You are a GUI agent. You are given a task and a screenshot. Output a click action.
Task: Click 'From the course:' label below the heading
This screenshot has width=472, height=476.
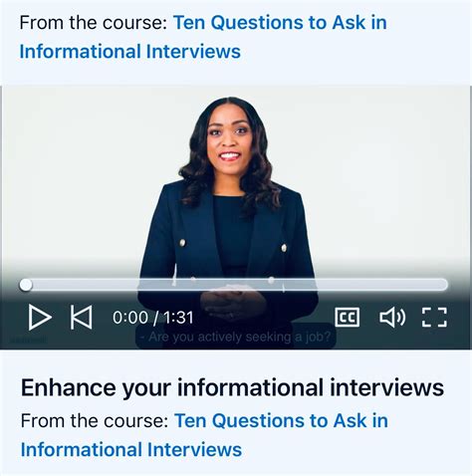pyautogui.click(x=95, y=421)
